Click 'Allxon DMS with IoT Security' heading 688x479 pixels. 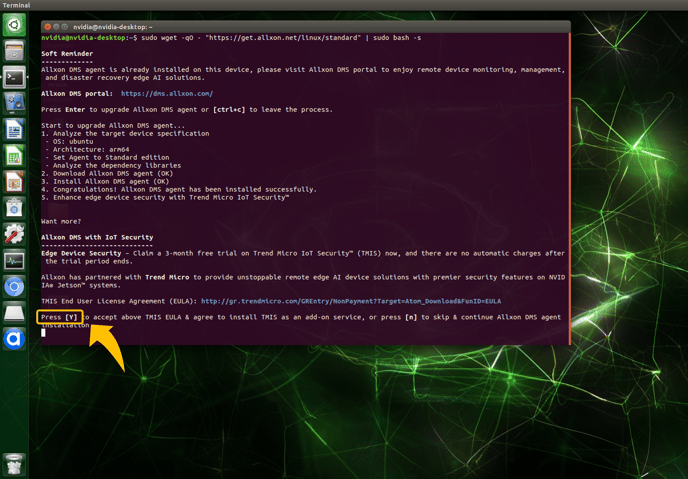click(97, 237)
